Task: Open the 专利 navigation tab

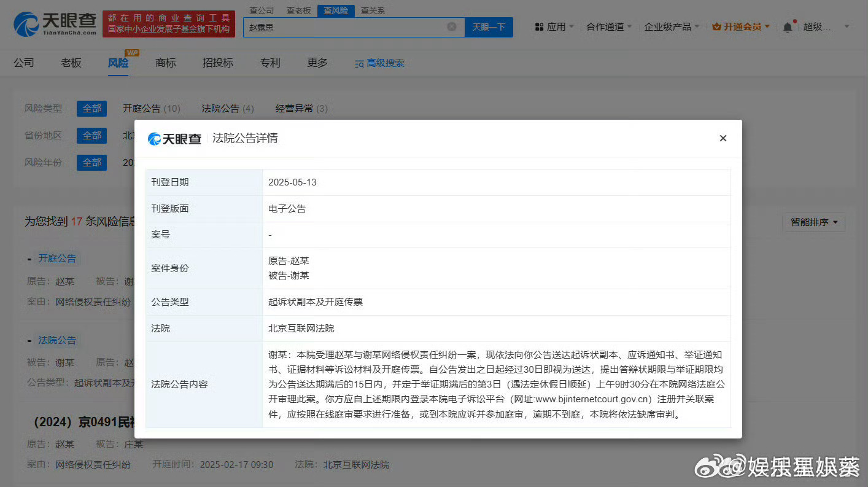Action: [270, 63]
